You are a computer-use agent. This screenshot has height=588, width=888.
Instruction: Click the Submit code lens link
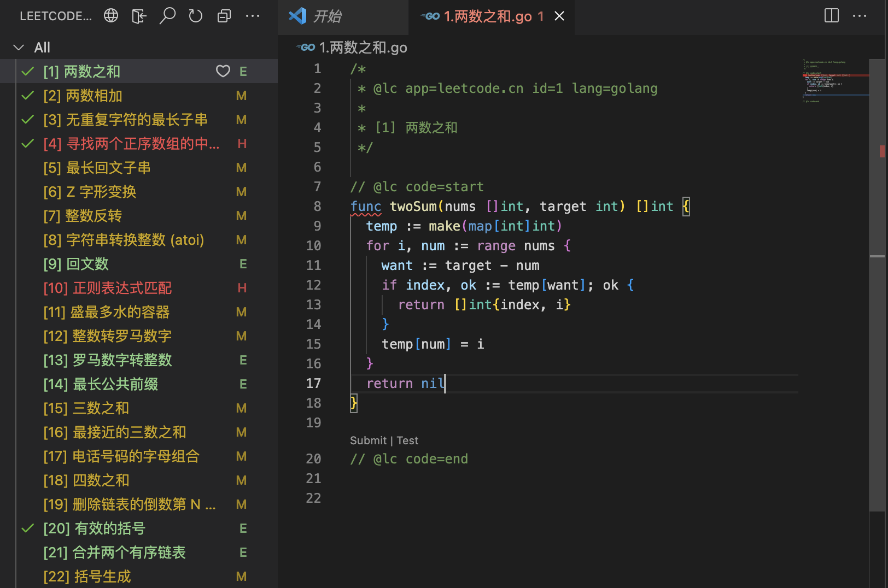click(369, 440)
